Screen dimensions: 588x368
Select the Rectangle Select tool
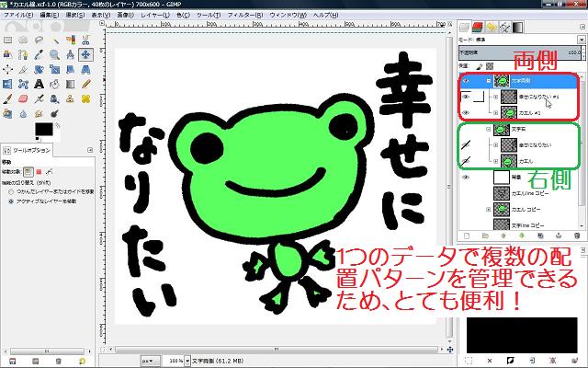[x=7, y=40]
